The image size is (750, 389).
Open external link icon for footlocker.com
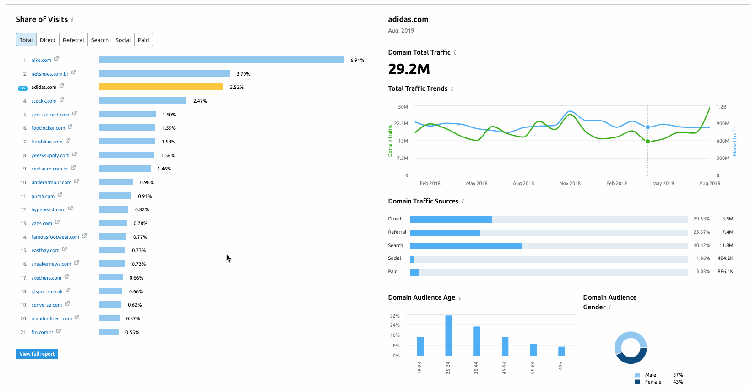coord(70,127)
